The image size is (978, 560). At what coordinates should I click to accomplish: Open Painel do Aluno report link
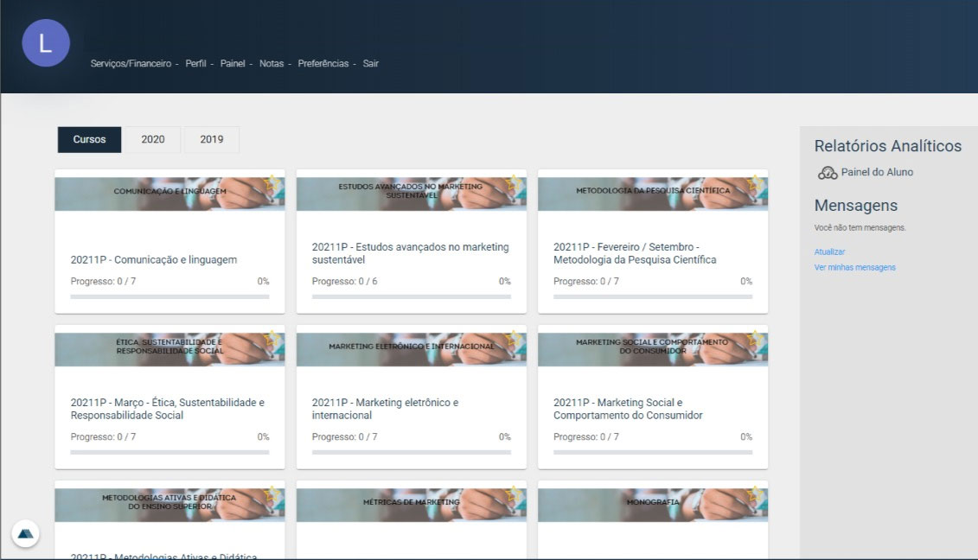[877, 172]
